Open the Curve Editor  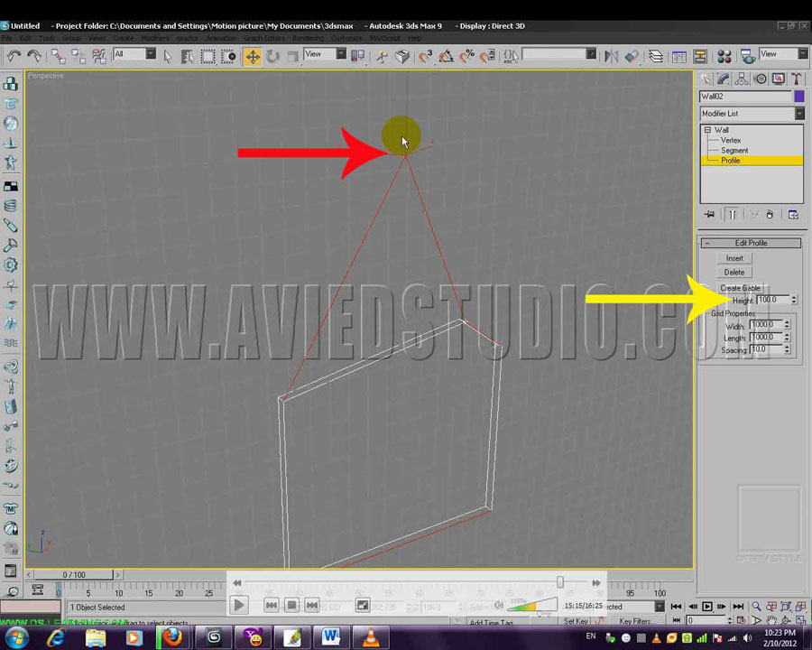[x=678, y=56]
